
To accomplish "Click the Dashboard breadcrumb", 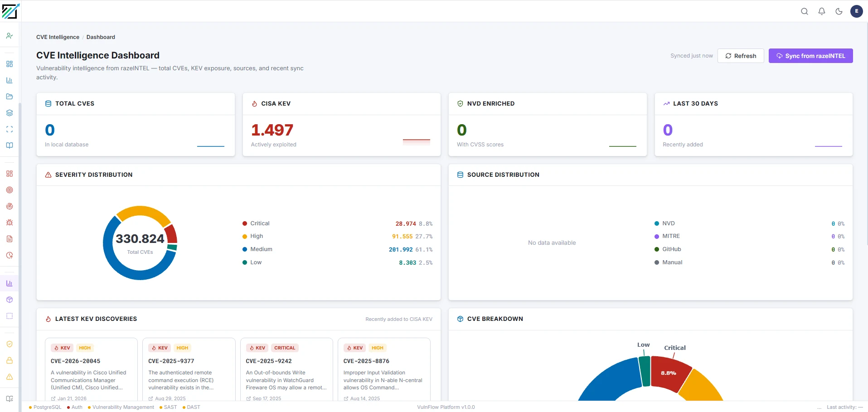I will (x=101, y=37).
